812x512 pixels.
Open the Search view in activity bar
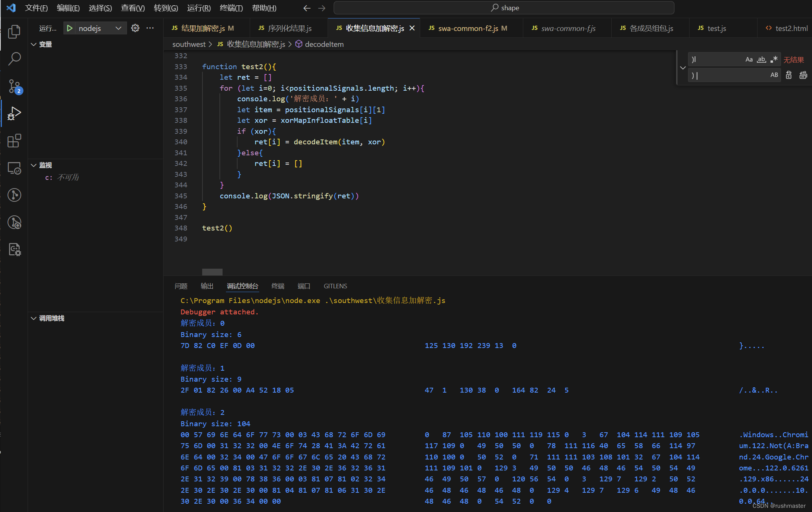14,59
